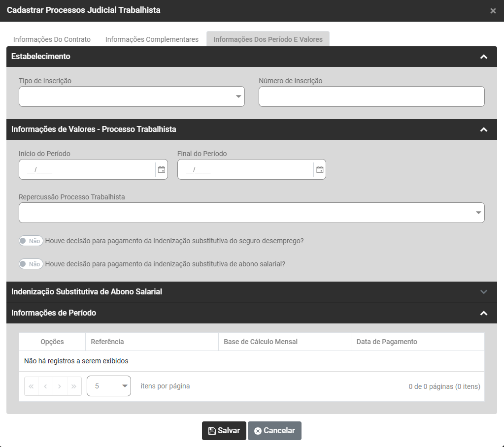Expand Indenização Substitutiva de Abono Salarial
Viewport: 504px width, 447px height.
[x=483, y=291]
